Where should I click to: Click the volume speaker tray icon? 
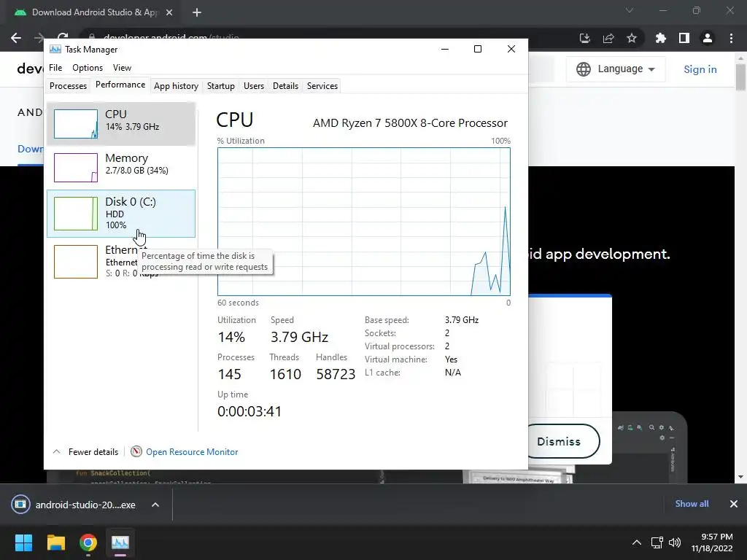tap(675, 542)
